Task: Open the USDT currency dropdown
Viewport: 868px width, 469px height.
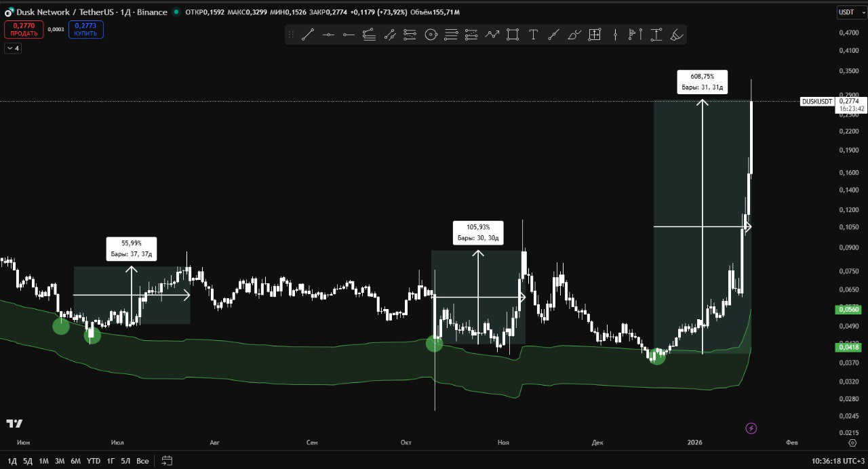Action: [x=848, y=12]
